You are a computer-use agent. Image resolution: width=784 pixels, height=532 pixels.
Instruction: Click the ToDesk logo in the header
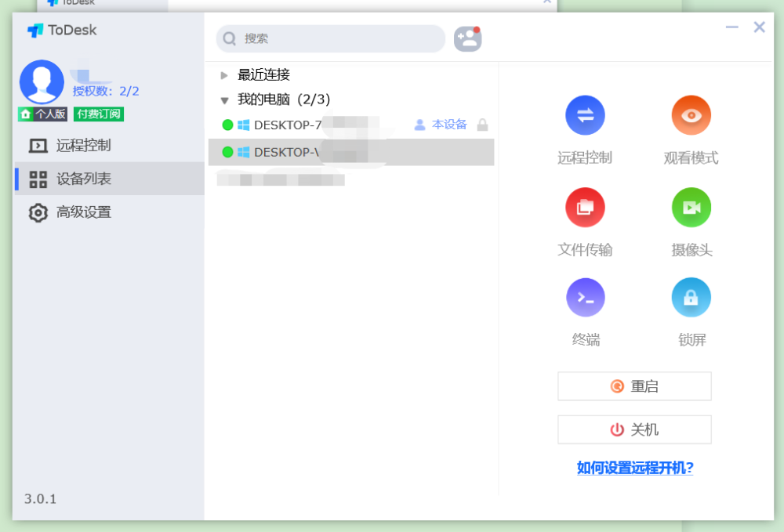(x=62, y=31)
